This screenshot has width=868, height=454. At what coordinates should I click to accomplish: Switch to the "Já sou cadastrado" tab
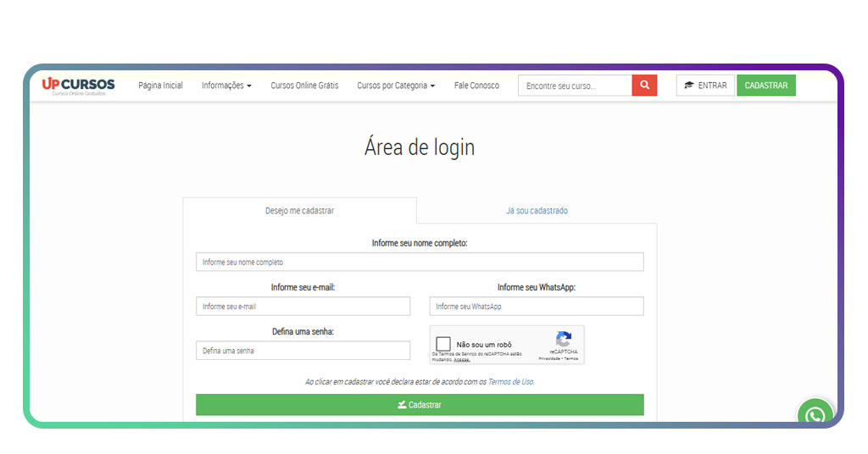click(537, 211)
